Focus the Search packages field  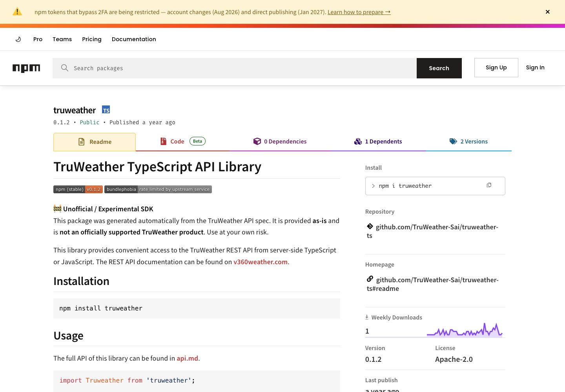tap(235, 68)
